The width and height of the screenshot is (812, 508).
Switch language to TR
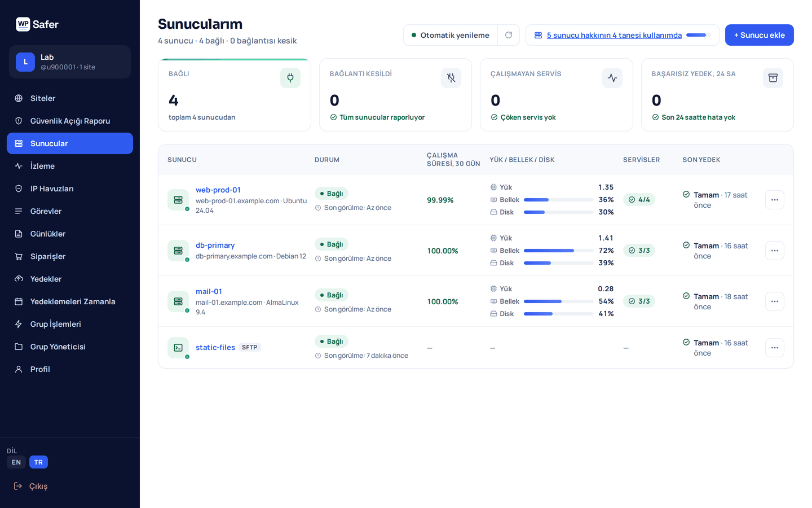coord(38,462)
